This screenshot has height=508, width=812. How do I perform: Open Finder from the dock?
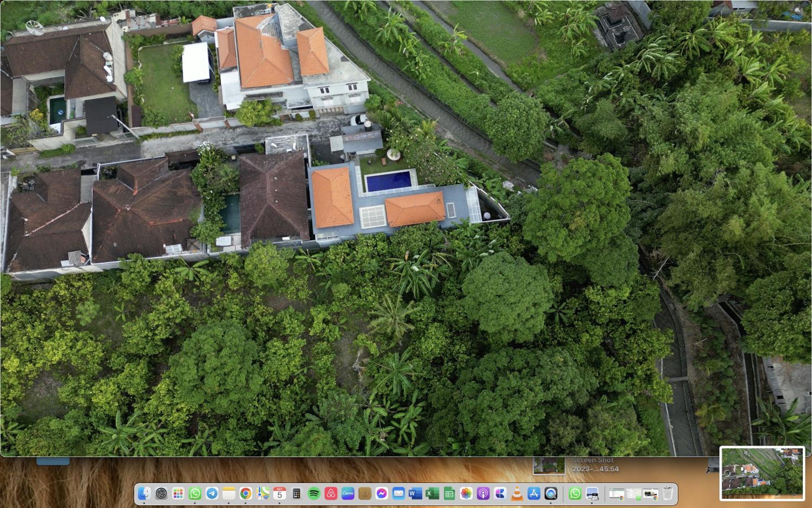click(144, 494)
